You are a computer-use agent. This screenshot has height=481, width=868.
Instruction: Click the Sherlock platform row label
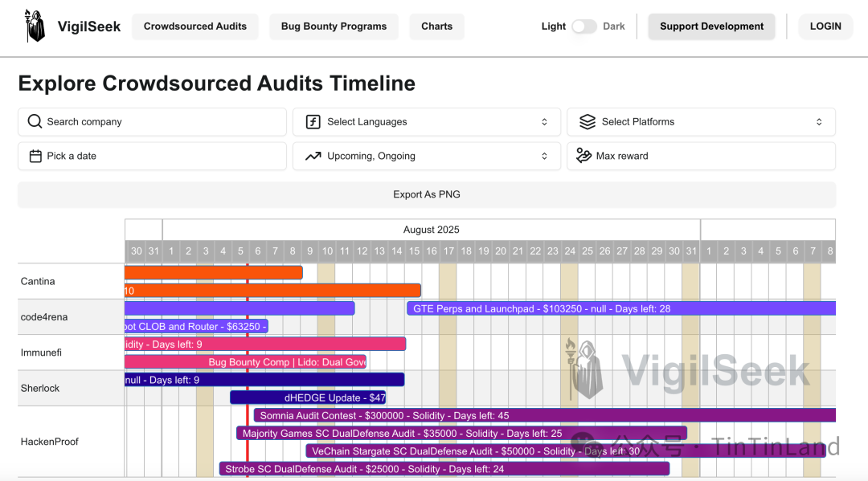pos(40,388)
